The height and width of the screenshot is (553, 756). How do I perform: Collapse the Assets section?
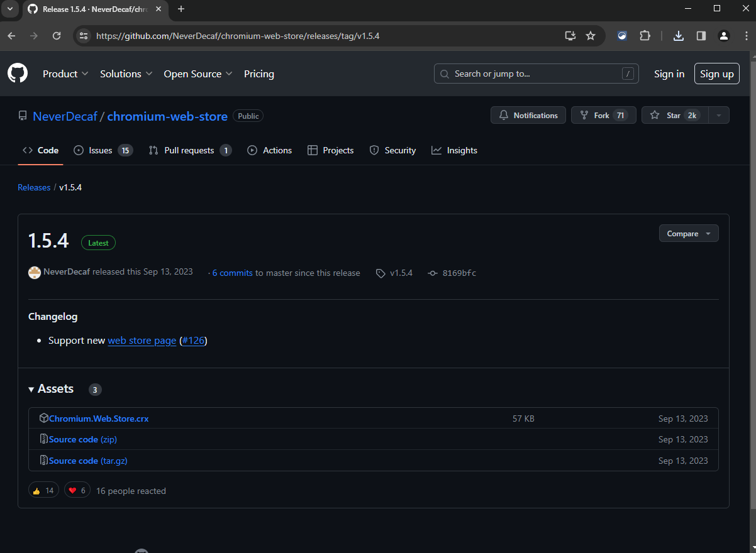coord(51,389)
